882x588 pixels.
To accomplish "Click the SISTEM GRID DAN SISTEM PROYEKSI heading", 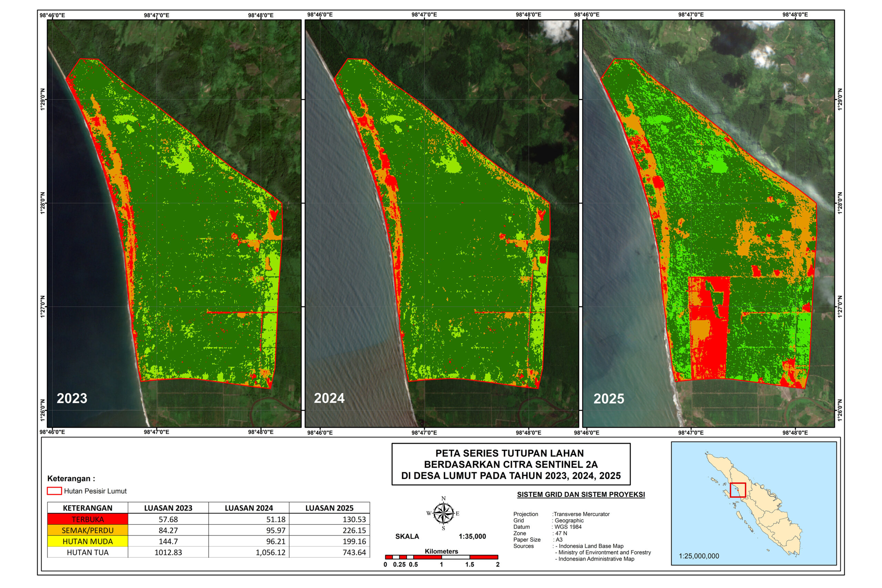I will [581, 494].
